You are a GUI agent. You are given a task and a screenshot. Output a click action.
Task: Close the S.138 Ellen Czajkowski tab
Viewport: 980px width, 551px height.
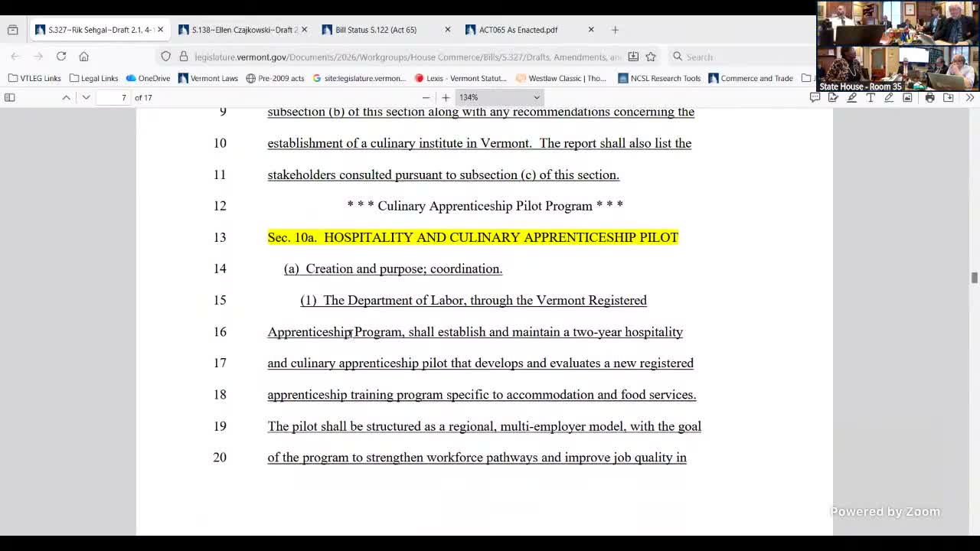point(304,30)
